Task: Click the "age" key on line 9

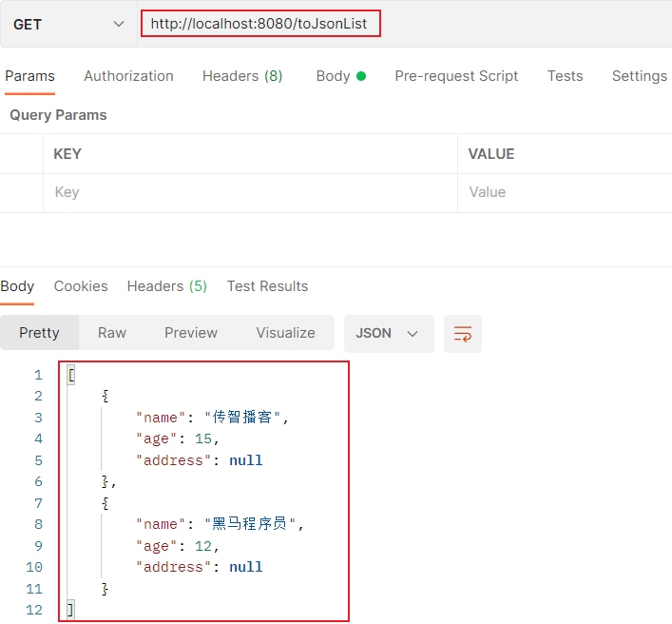Action: coord(156,546)
